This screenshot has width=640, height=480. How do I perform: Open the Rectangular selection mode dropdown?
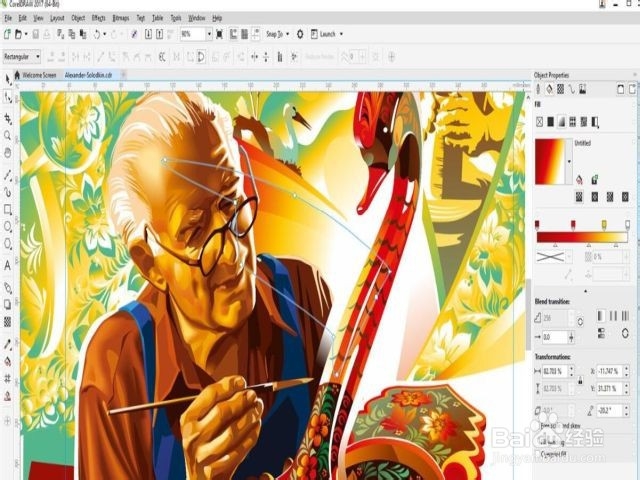click(x=38, y=56)
